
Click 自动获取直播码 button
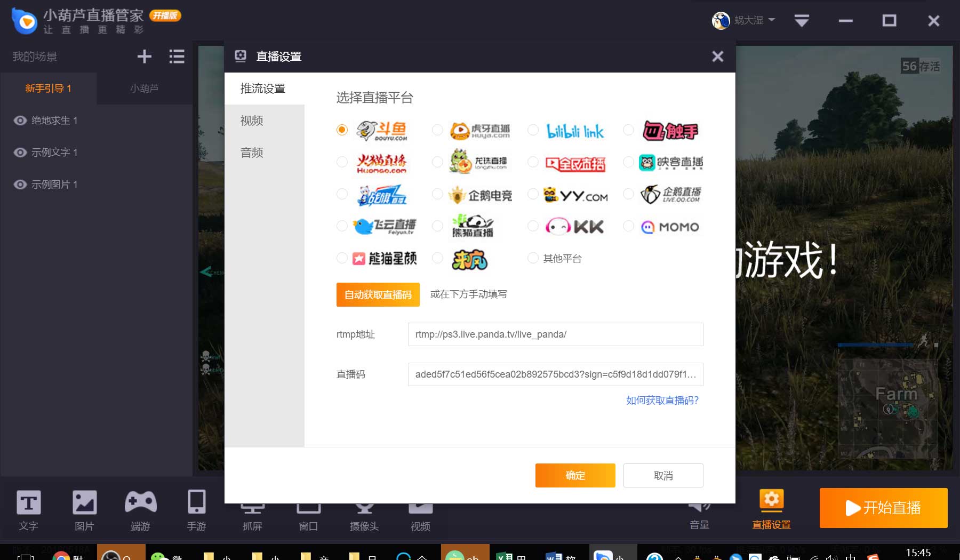coord(378,294)
